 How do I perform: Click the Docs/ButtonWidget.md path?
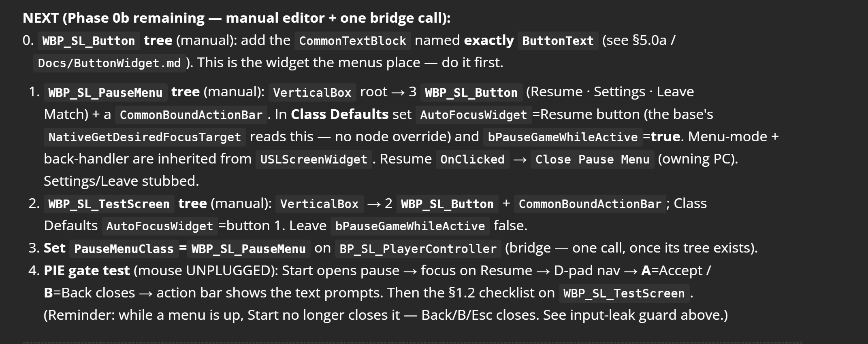click(109, 63)
